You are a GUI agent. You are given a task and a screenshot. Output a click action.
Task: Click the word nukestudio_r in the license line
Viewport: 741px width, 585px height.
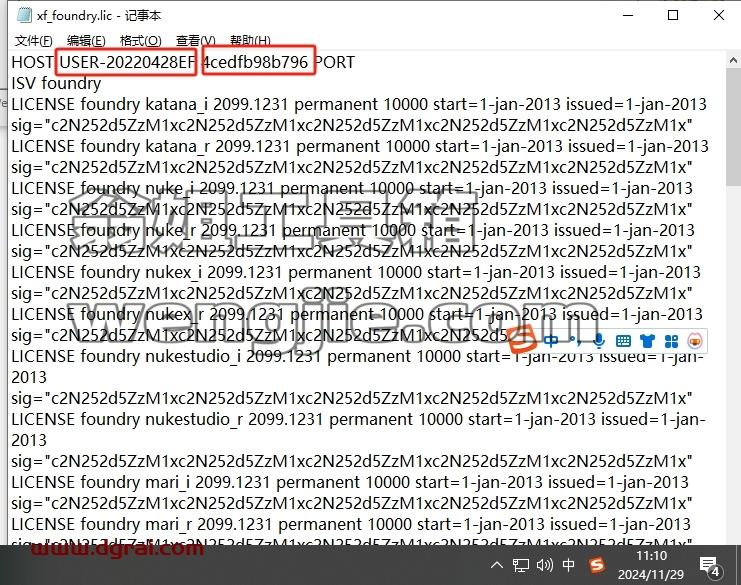pos(194,419)
